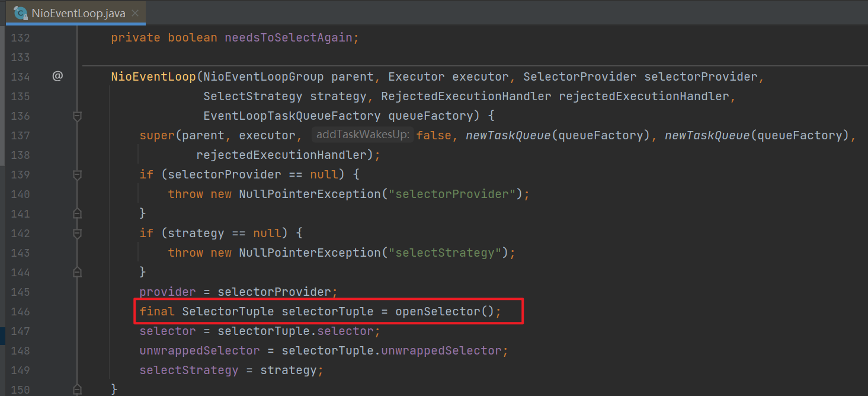Click the unwrappedSelector field on line 148

tap(199, 350)
